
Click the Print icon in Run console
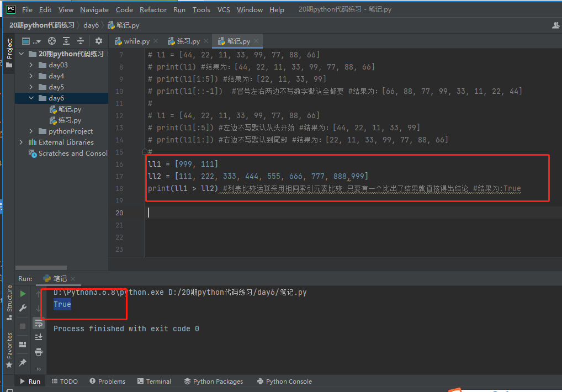(38, 352)
